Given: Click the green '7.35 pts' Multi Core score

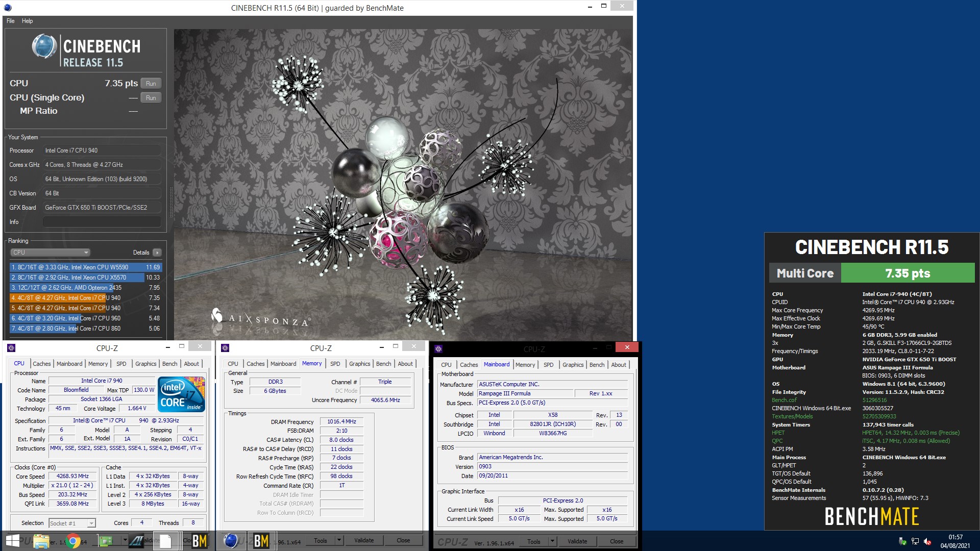Looking at the screenshot, I should 908,273.
